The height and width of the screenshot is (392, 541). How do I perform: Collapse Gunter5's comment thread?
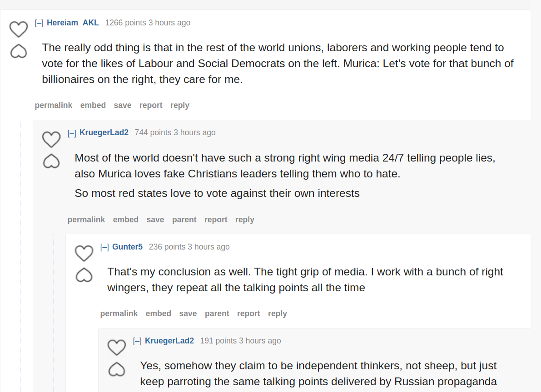tap(104, 247)
